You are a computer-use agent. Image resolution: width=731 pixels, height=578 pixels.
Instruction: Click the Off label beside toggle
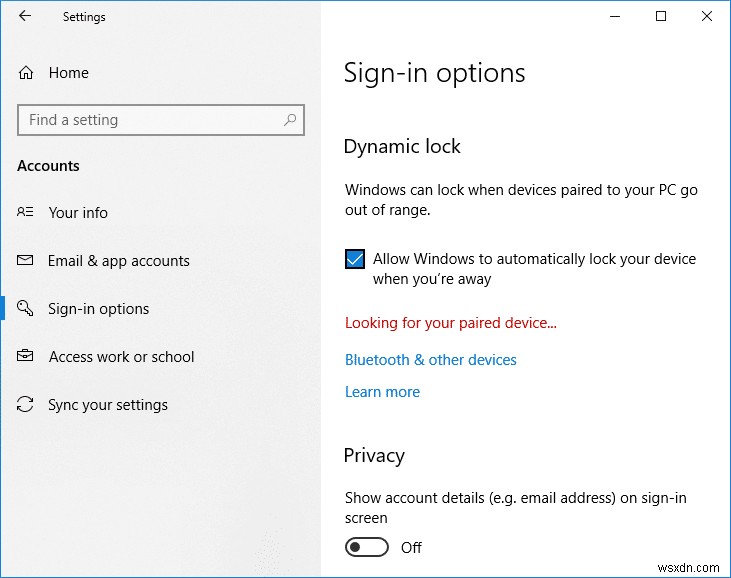point(411,547)
